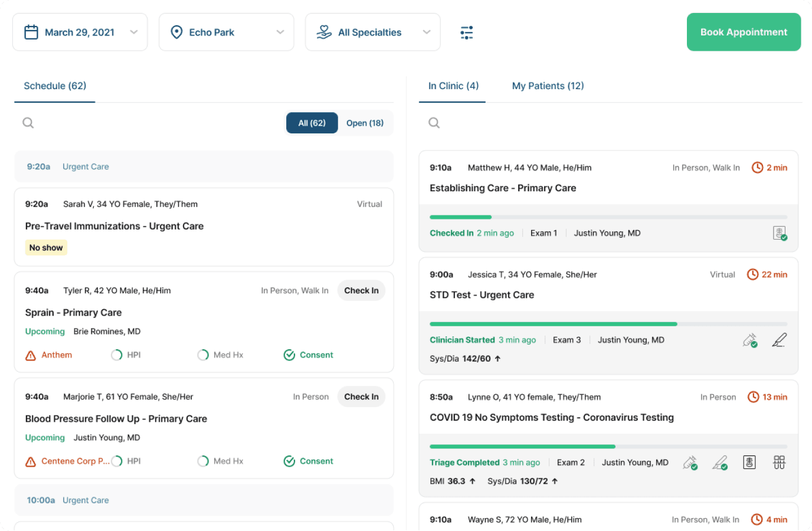The width and height of the screenshot is (812, 531).
Task: Click the search icon in In Clinic panel
Action: 434,123
